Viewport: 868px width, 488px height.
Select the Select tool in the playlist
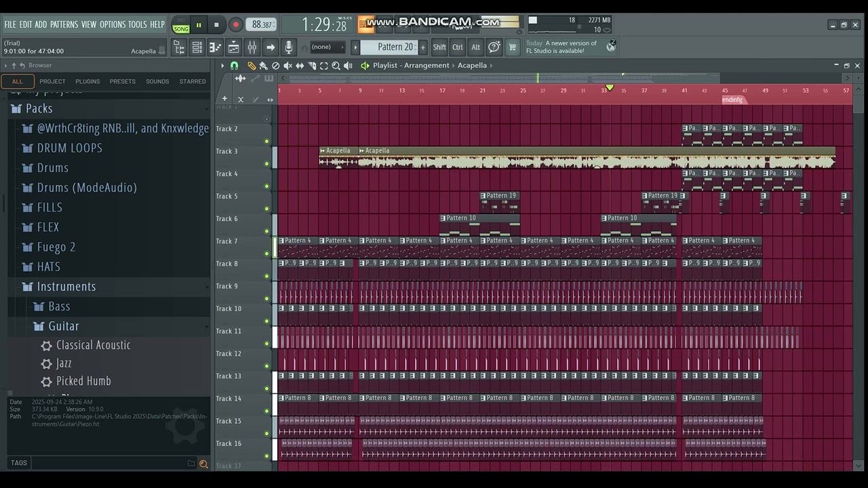tap(324, 66)
